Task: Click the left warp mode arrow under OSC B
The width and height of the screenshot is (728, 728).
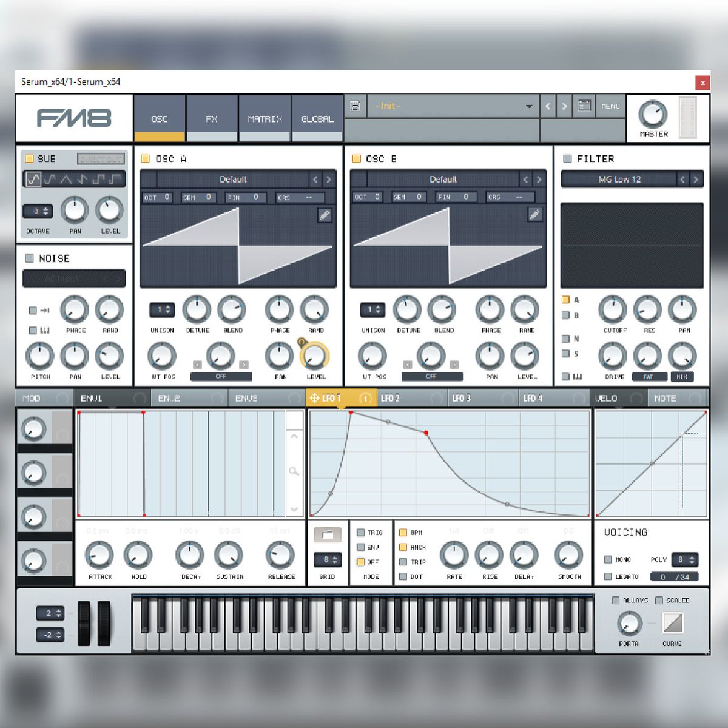Action: tap(408, 365)
